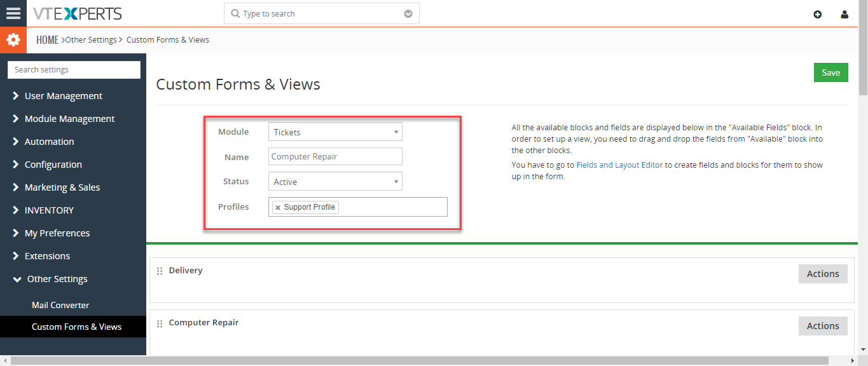Focus the Type to search field
Screen dimensions: 868x366
321,14
